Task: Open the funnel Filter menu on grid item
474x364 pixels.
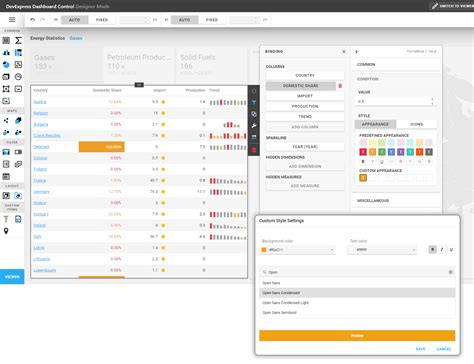Action: click(254, 102)
